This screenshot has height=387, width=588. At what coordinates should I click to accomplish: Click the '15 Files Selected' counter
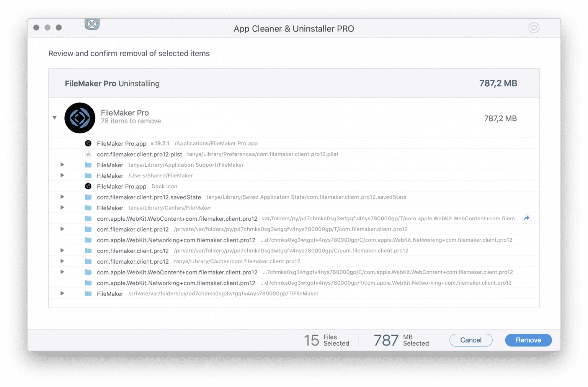tap(327, 340)
